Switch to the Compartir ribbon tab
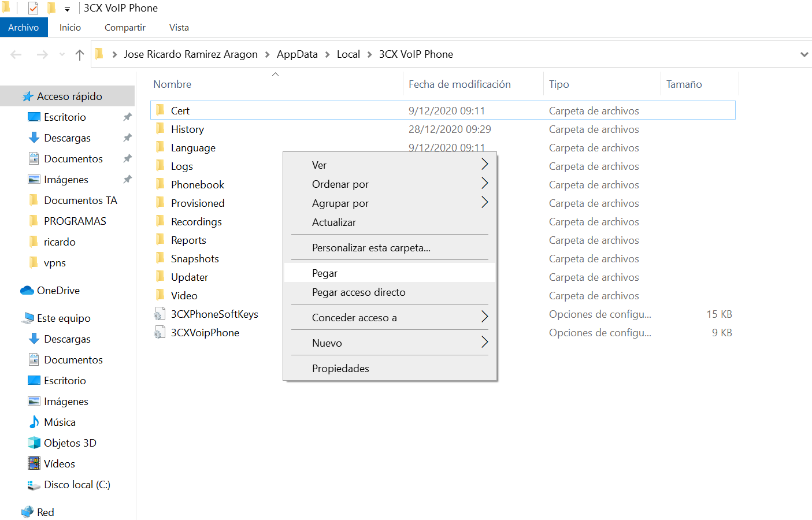The height and width of the screenshot is (520, 812). (x=125, y=27)
